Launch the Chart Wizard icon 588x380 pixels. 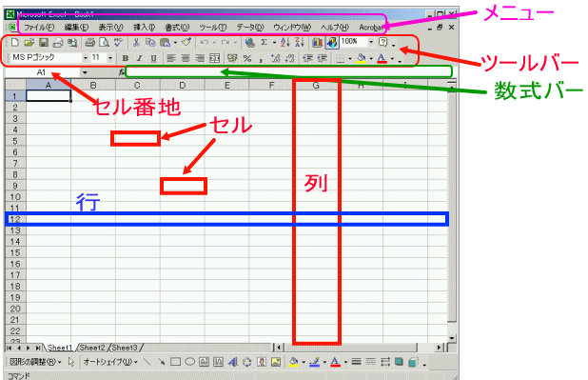317,43
